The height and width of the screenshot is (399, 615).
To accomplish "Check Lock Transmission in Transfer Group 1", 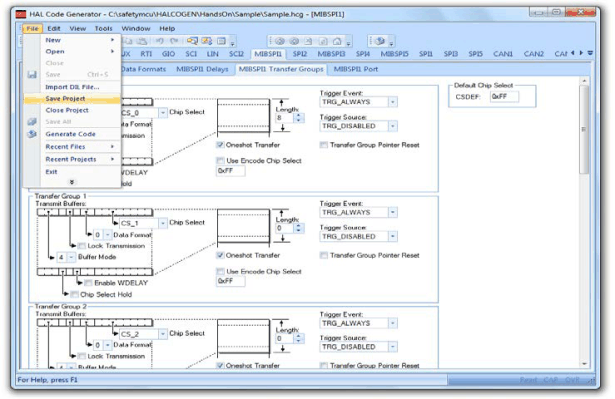I will click(82, 246).
